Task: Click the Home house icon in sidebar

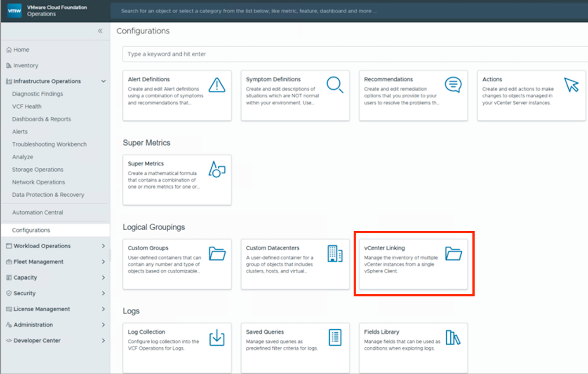Action: click(9, 50)
